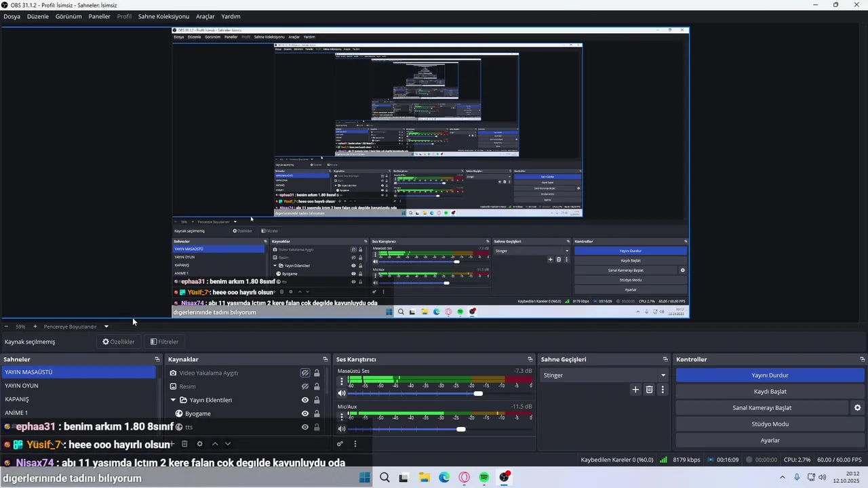Undock the Kaynaklar panel via its float icon
The height and width of the screenshot is (488, 868).
click(325, 359)
